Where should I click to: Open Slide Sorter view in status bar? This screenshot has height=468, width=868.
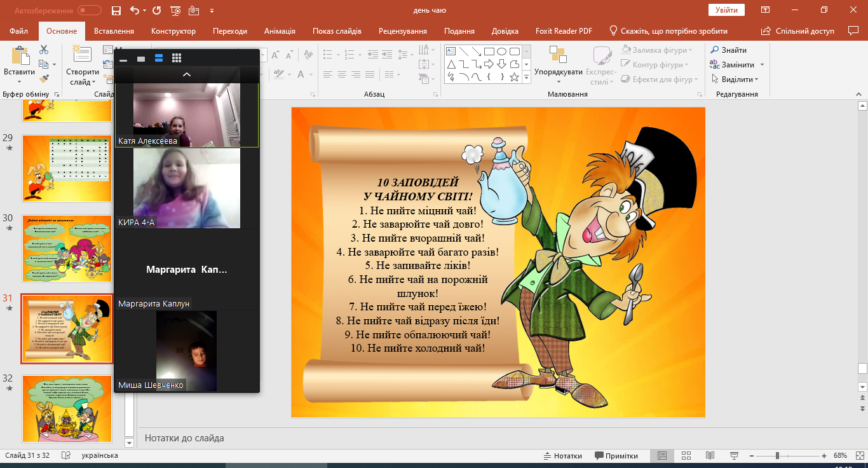[686, 456]
